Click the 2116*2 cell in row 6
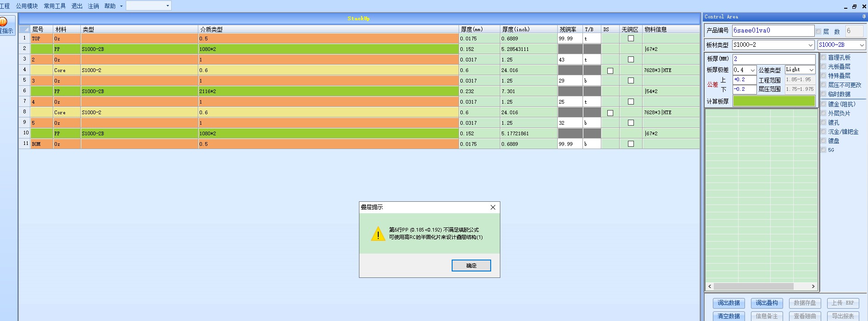 [x=328, y=91]
